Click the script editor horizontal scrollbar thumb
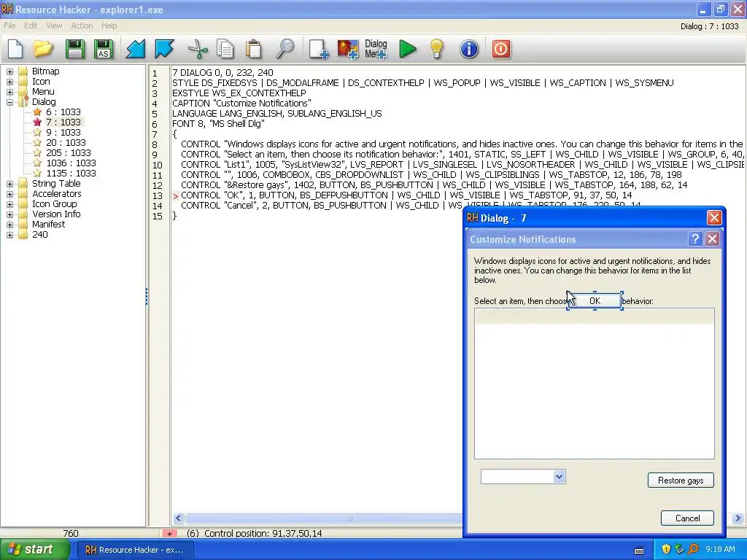747x560 pixels. [324, 518]
